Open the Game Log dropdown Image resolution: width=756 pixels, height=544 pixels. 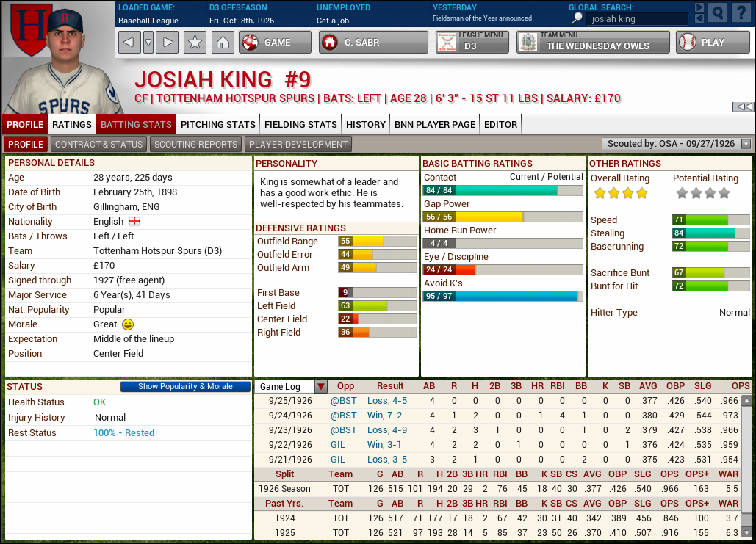[320, 387]
